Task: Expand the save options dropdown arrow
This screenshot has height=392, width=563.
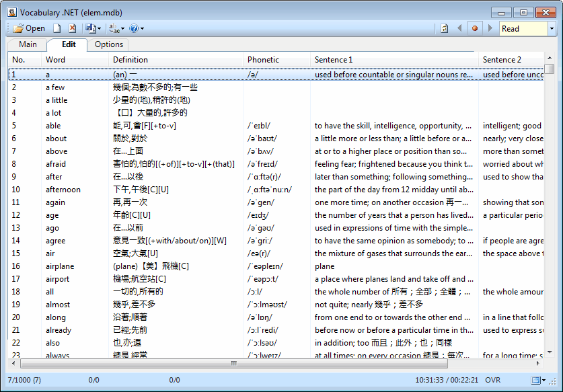Action: point(99,29)
